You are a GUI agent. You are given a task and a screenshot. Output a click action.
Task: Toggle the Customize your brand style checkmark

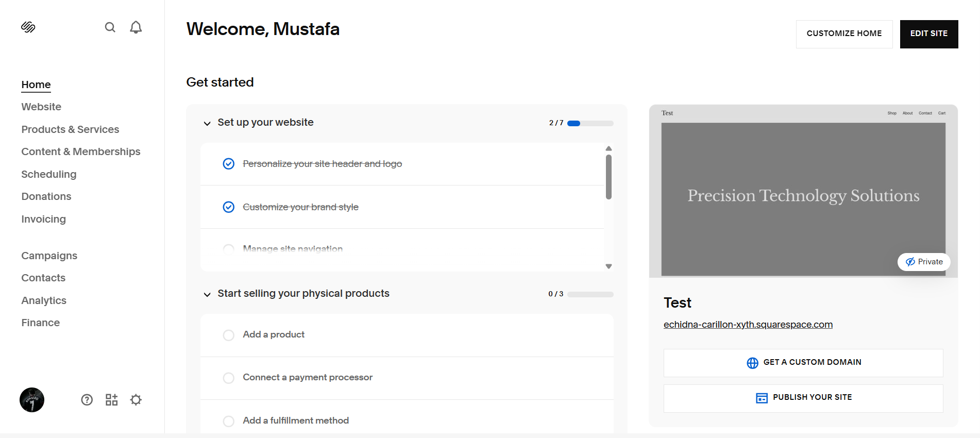tap(229, 207)
